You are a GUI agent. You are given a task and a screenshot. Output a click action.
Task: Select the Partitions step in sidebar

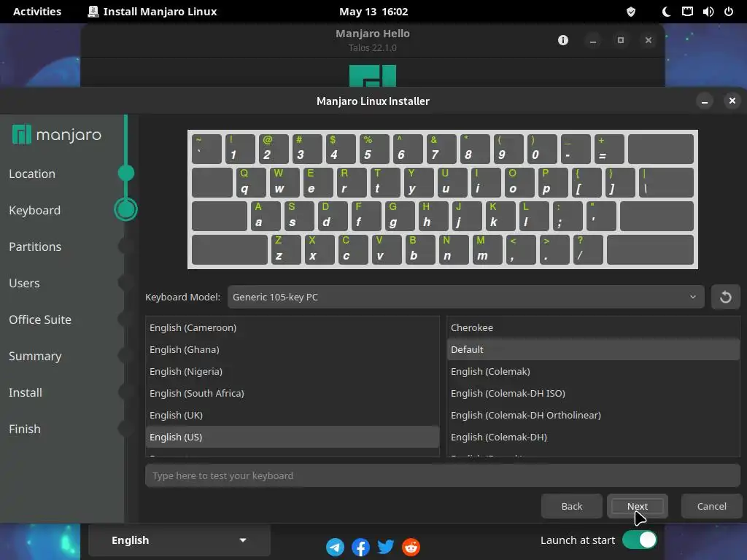click(35, 246)
